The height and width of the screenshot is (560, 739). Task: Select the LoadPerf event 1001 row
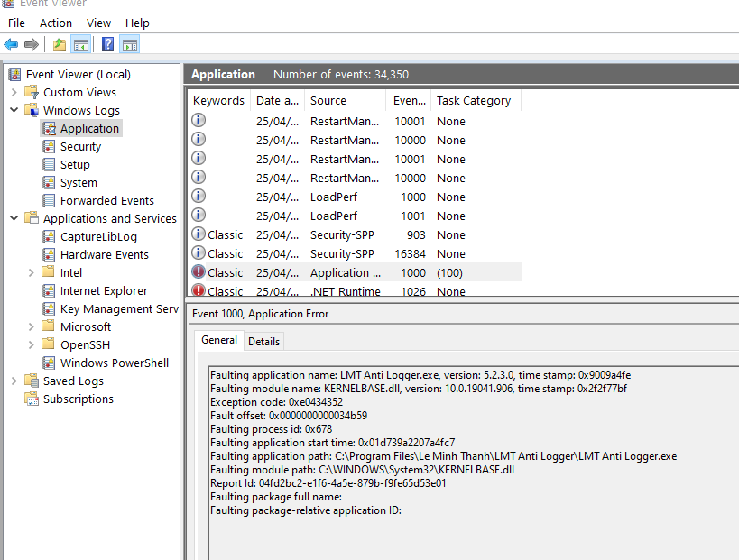355,216
